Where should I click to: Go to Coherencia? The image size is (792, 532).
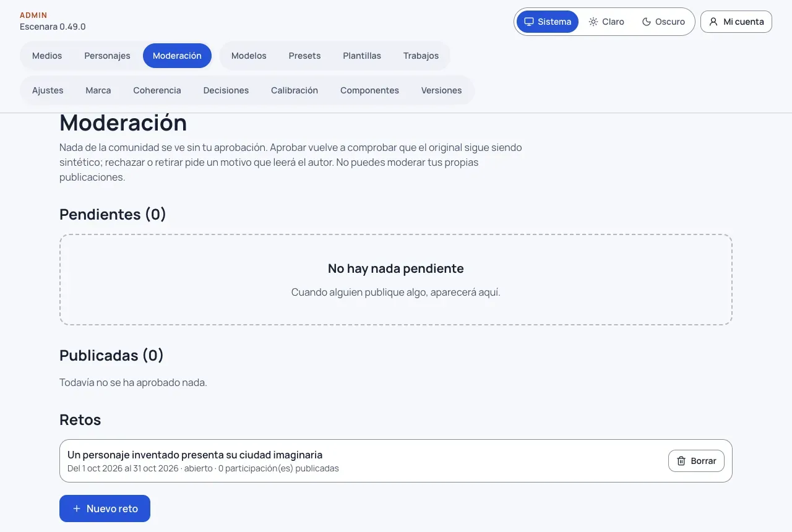coord(157,90)
